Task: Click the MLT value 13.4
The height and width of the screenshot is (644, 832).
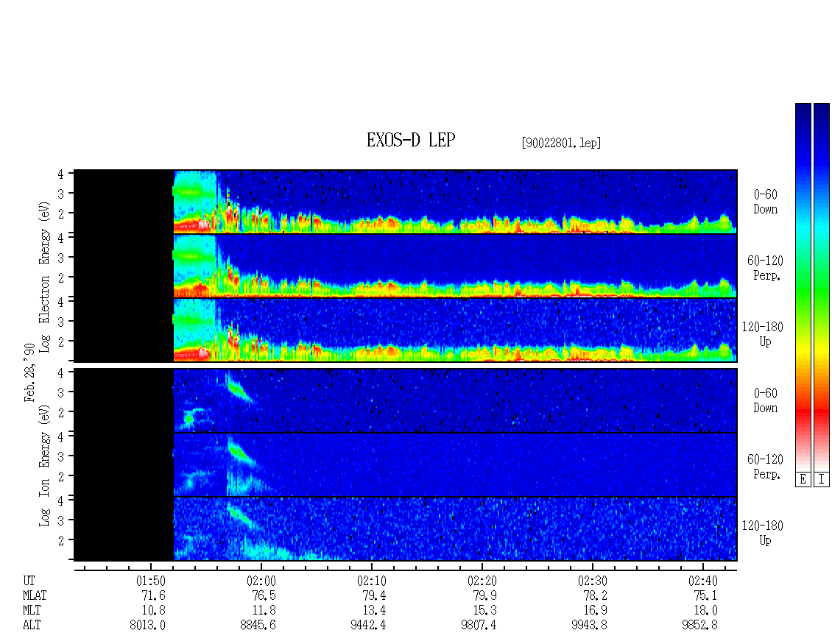Action: click(x=375, y=611)
